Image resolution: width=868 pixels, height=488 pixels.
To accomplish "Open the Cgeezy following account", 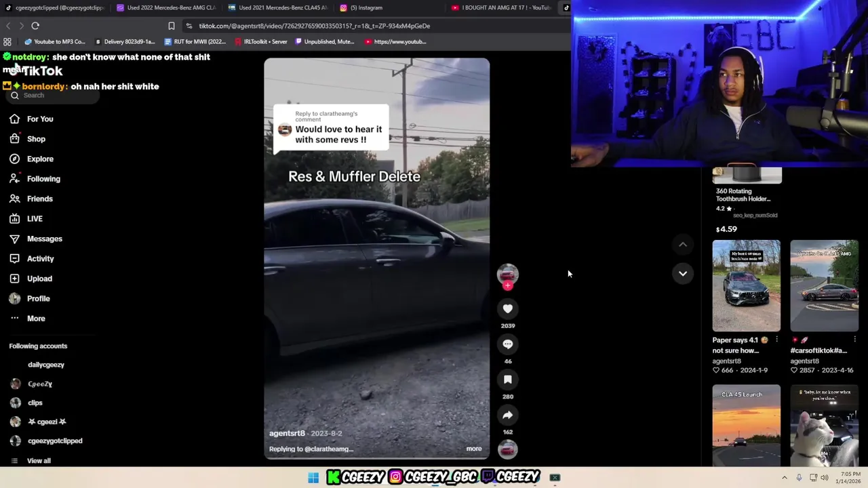I will click(39, 384).
